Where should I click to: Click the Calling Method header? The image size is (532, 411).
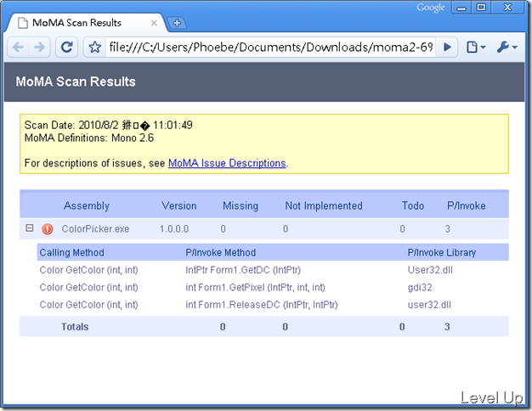pyautogui.click(x=71, y=253)
